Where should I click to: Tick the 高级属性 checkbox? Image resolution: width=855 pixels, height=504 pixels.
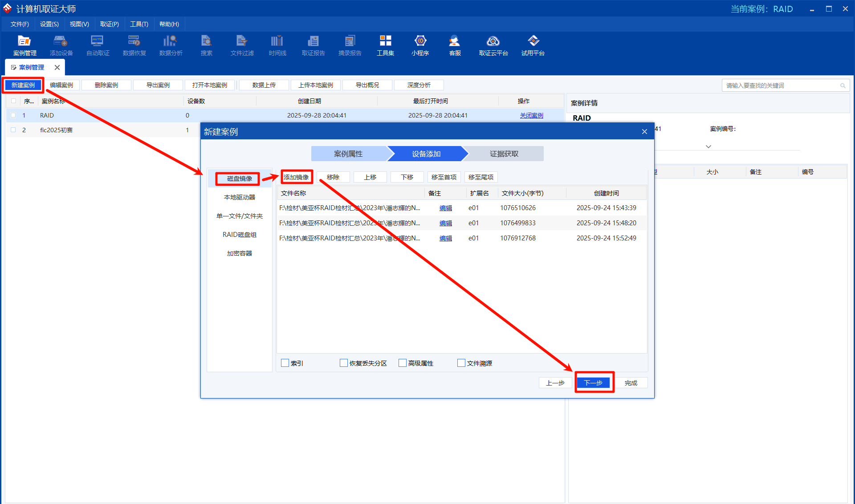click(x=403, y=363)
